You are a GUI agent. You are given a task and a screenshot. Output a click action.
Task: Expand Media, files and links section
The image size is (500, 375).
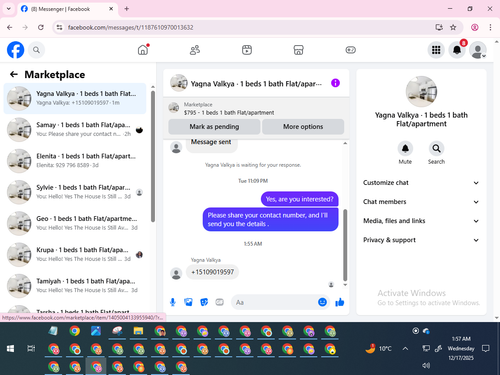[x=421, y=221]
